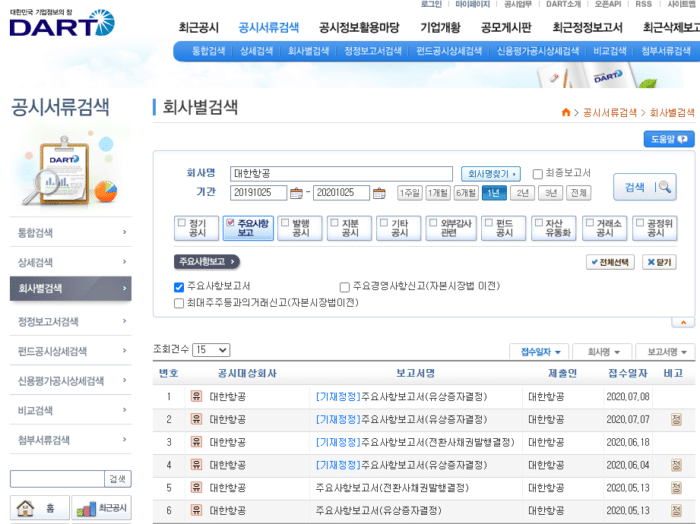Select 펀드공시상세검색 in blue submenu
This screenshot has width=700, height=524.
pos(449,51)
